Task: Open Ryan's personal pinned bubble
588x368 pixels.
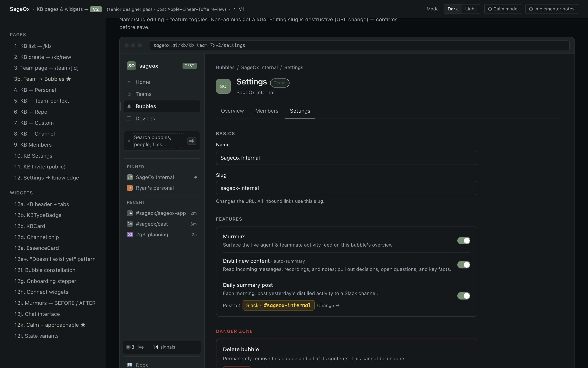Action: click(x=162, y=188)
